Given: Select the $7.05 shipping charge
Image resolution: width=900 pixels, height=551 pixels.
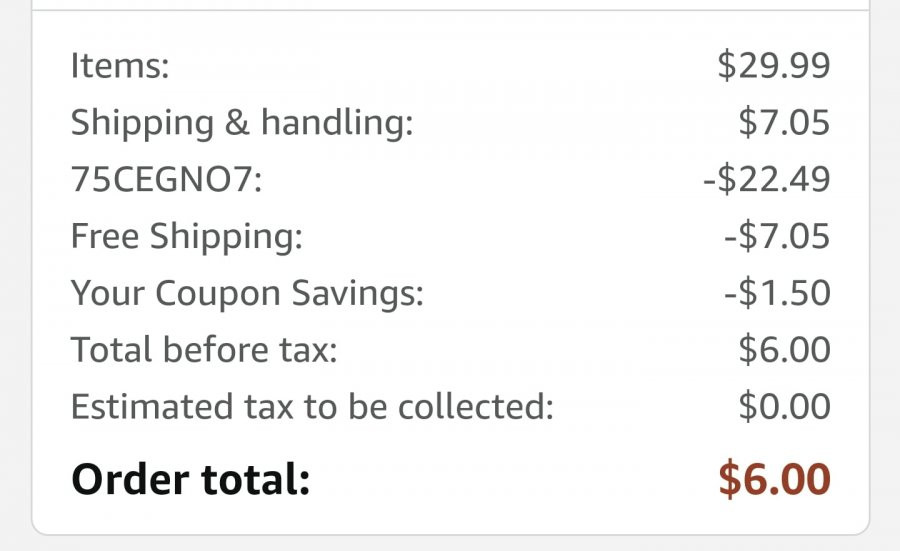Looking at the screenshot, I should (x=784, y=122).
